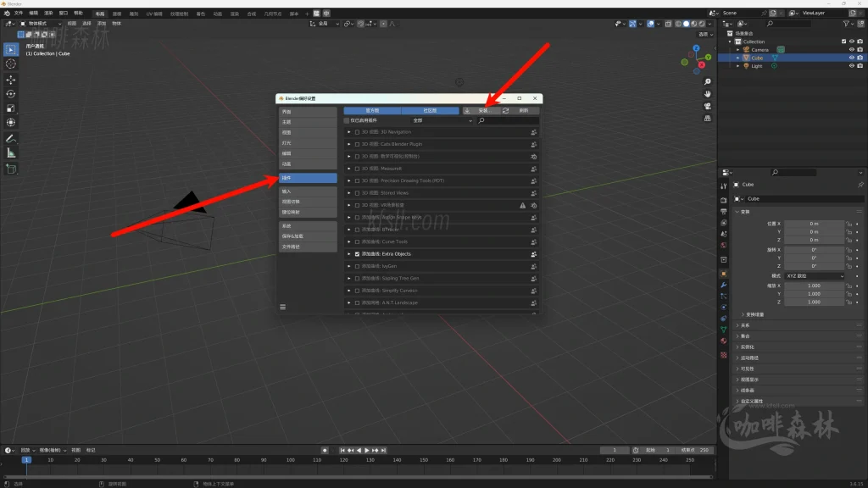Viewport: 868px width, 488px height.
Task: Expand the Light item in outliner
Action: pyautogui.click(x=737, y=66)
